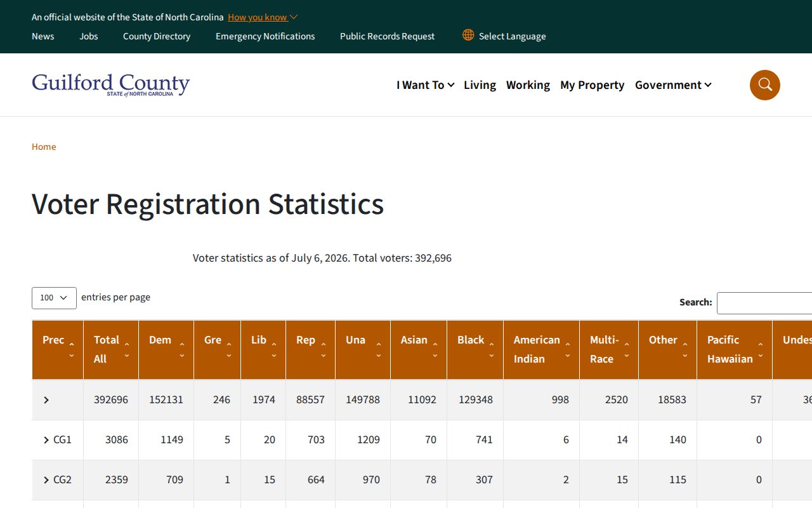Sort by Gre column arrows
Screen dimensions: 812x508
click(229, 350)
